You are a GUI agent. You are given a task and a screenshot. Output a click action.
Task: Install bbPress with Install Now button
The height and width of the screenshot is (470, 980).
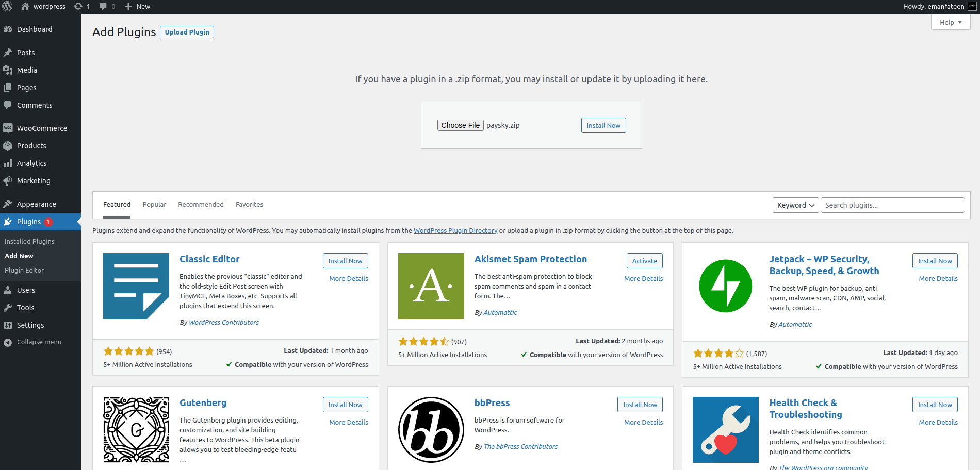(x=640, y=405)
